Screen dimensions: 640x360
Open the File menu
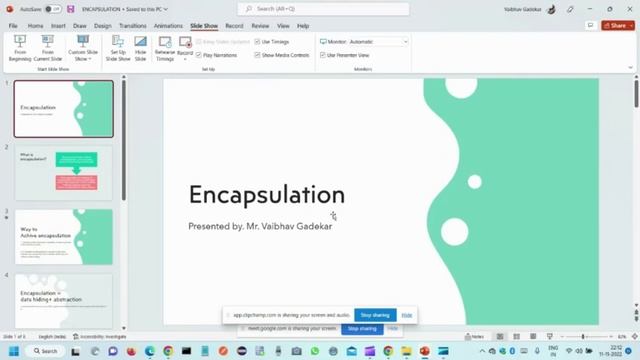point(13,26)
